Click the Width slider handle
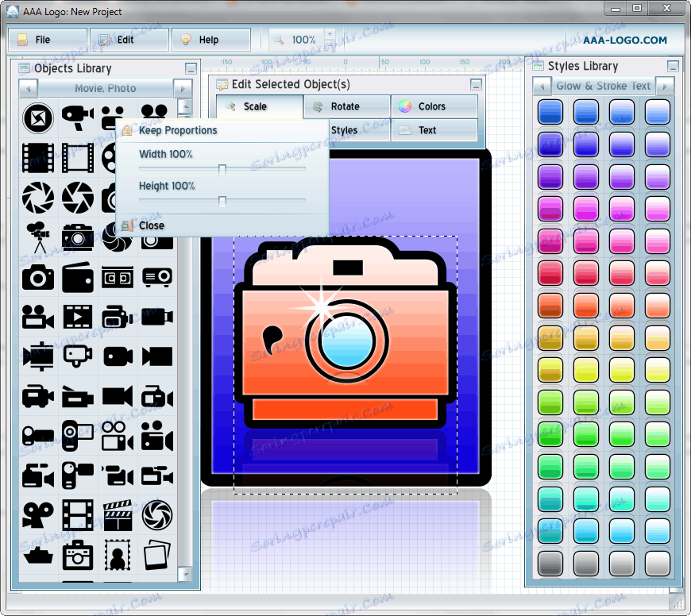691x616 pixels. 222,170
